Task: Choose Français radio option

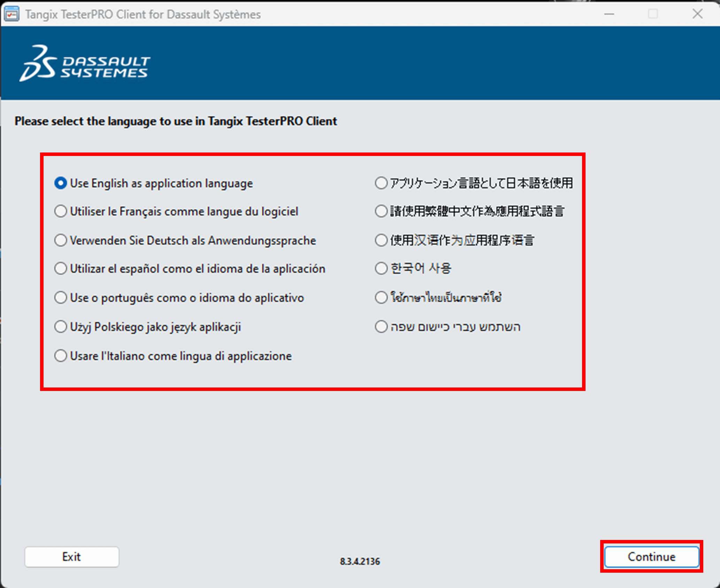Action: point(61,211)
